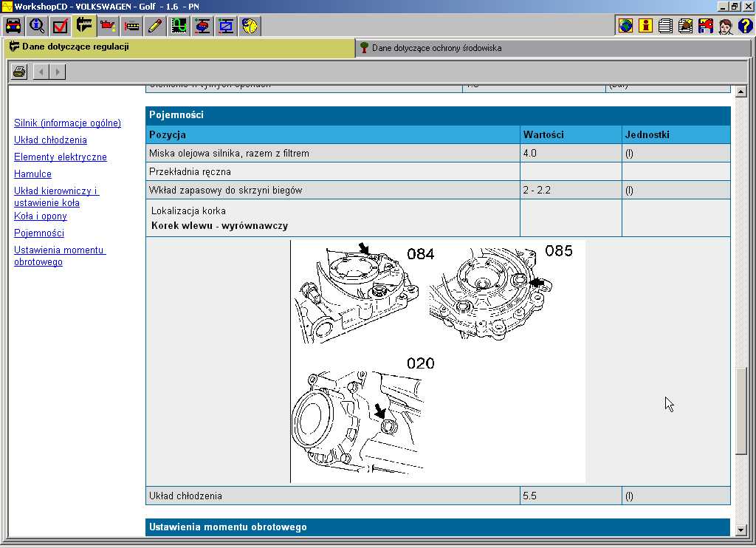Click the forward navigation arrow button

58,72
